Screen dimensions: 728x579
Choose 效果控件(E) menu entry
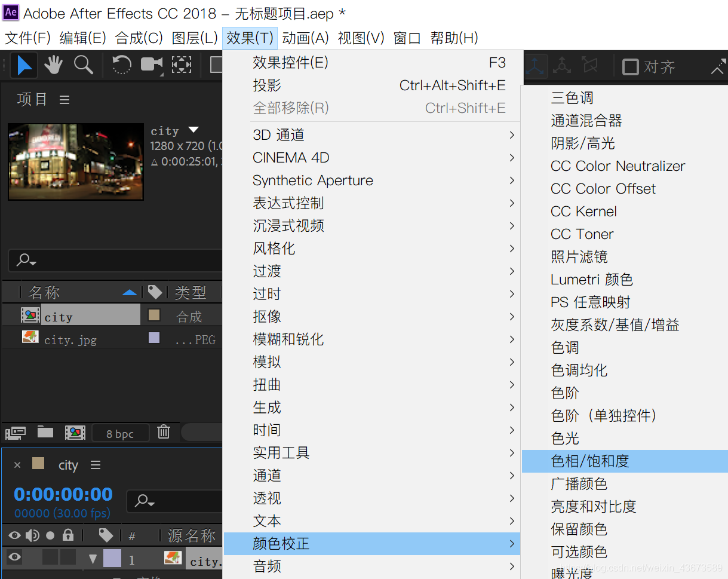click(x=373, y=63)
